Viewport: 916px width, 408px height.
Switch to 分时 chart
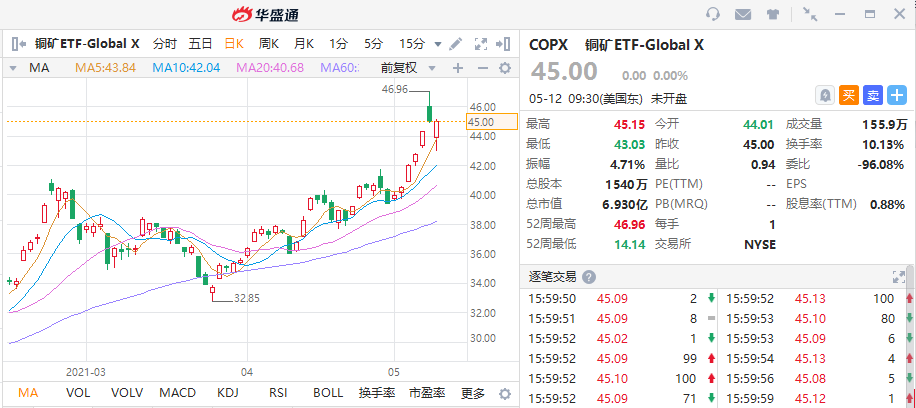coord(165,43)
